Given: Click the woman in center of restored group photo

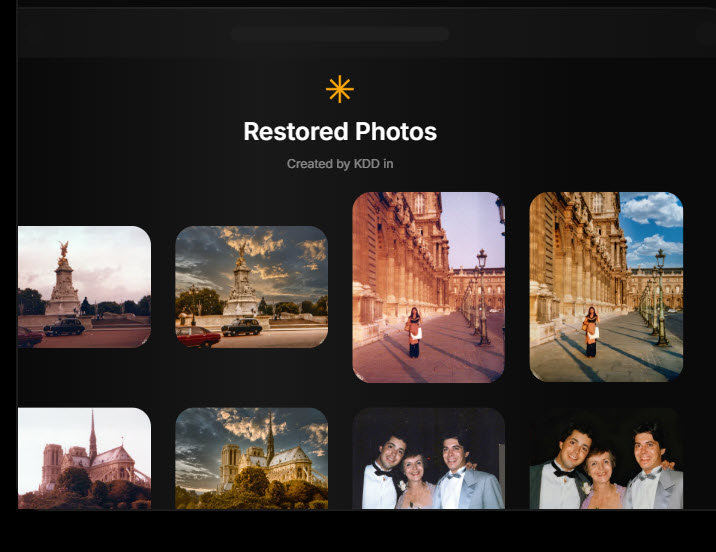Looking at the screenshot, I should tap(602, 478).
